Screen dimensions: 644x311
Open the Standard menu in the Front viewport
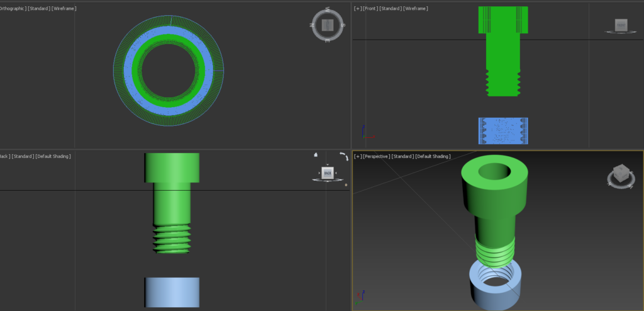pyautogui.click(x=391, y=8)
